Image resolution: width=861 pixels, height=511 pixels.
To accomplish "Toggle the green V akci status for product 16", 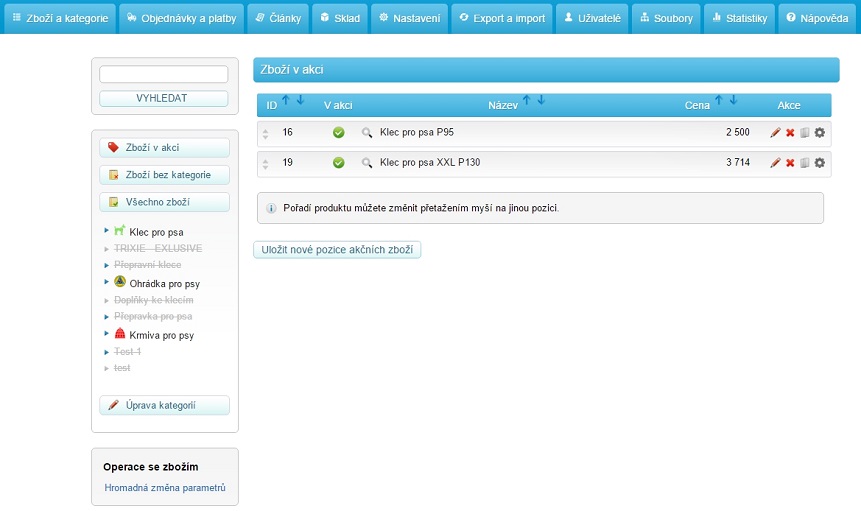I will pyautogui.click(x=338, y=132).
